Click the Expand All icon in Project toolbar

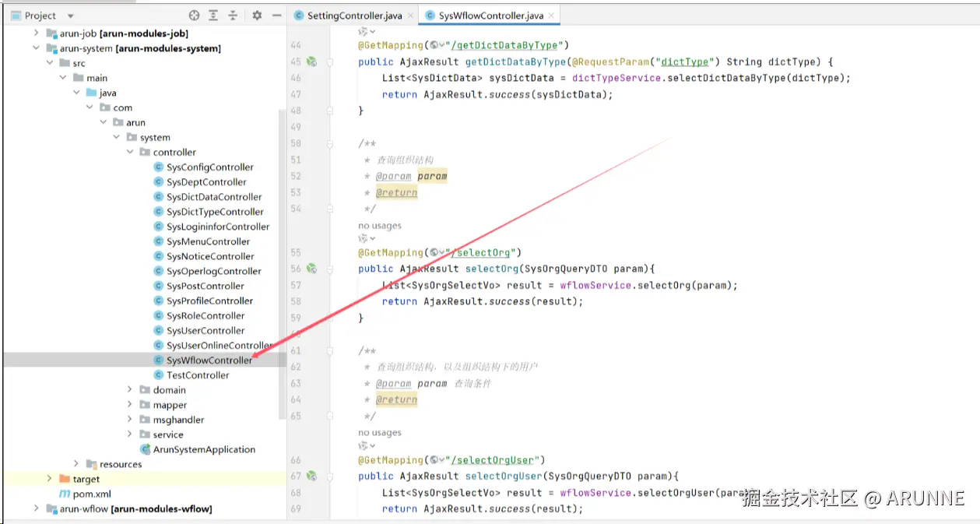point(214,15)
